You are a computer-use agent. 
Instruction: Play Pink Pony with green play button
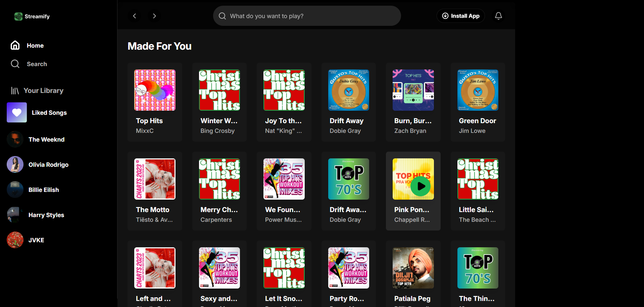[x=420, y=186]
